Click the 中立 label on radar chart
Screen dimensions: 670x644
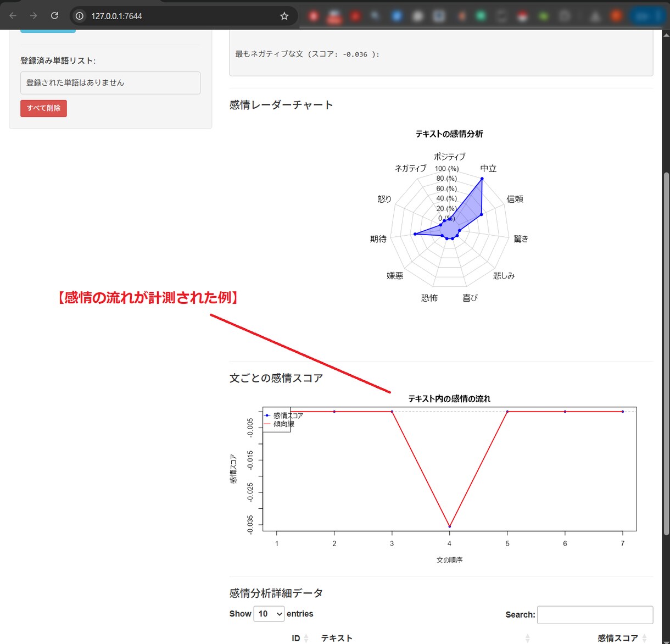(488, 169)
